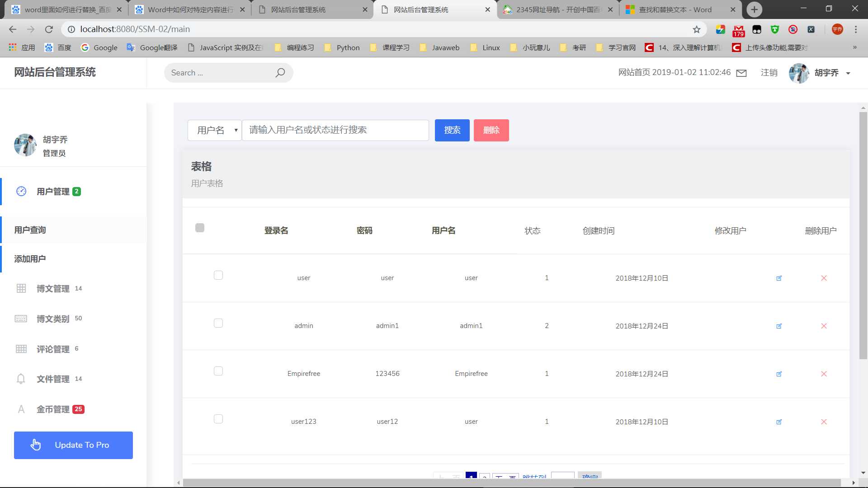
Task: Expand the 胡宇乔 account dropdown caret
Action: [848, 73]
